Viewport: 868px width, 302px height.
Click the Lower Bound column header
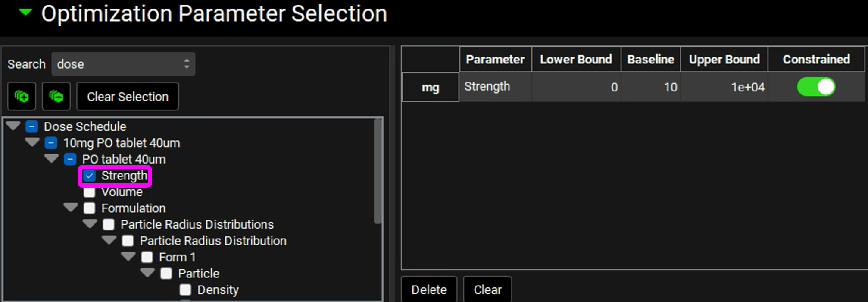576,59
